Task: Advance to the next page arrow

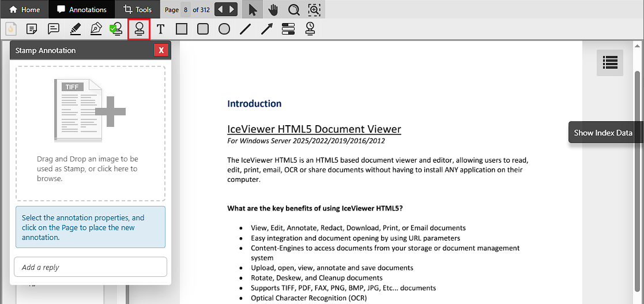Action: click(231, 9)
